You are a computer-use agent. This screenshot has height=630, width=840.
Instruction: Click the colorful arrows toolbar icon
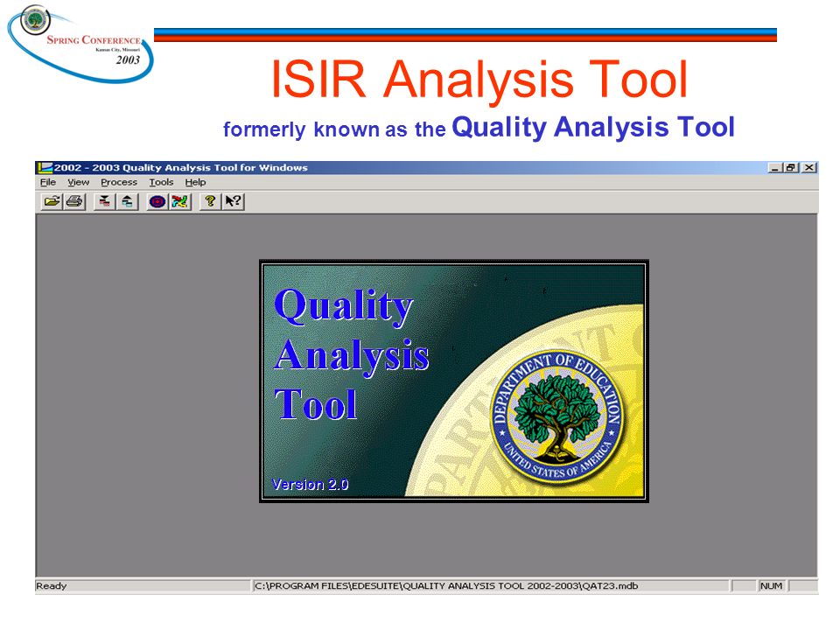(180, 201)
